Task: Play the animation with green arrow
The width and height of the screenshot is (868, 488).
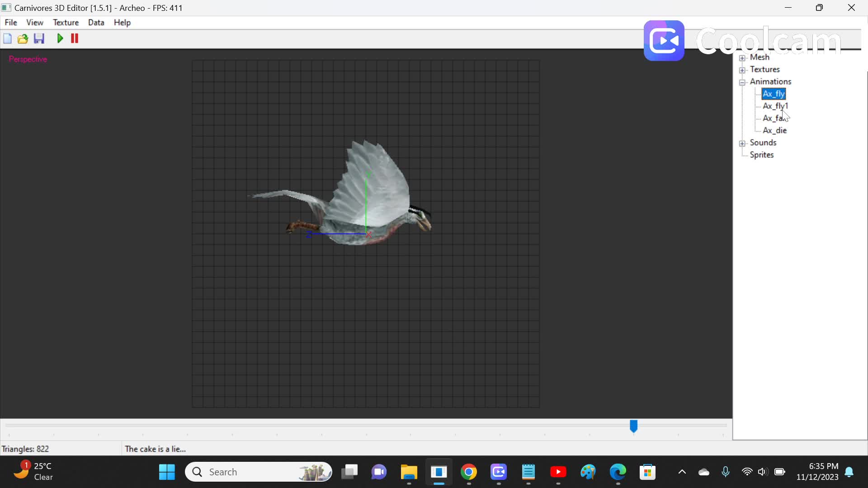Action: (x=60, y=39)
